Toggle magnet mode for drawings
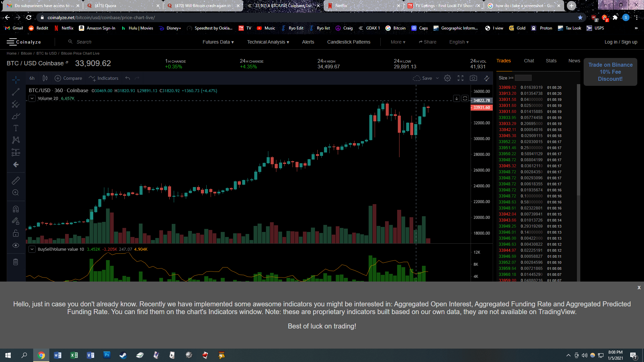Viewport: 644px width, 362px height. [16, 209]
